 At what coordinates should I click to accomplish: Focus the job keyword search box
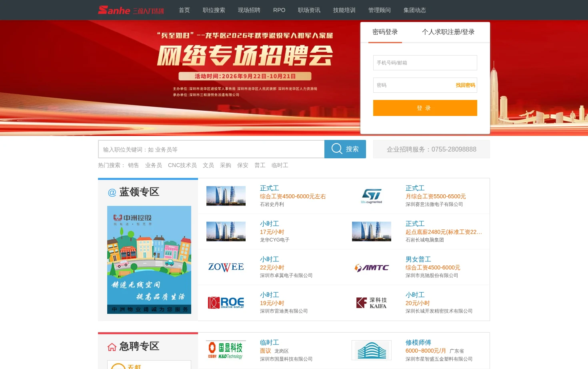211,149
